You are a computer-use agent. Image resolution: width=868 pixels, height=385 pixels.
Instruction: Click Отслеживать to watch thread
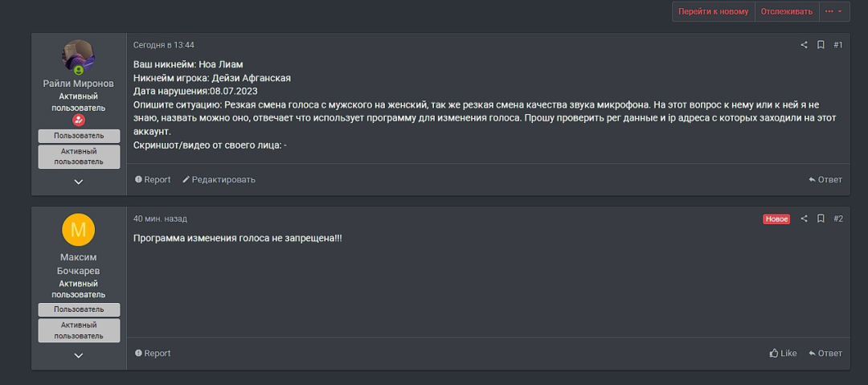click(x=787, y=11)
